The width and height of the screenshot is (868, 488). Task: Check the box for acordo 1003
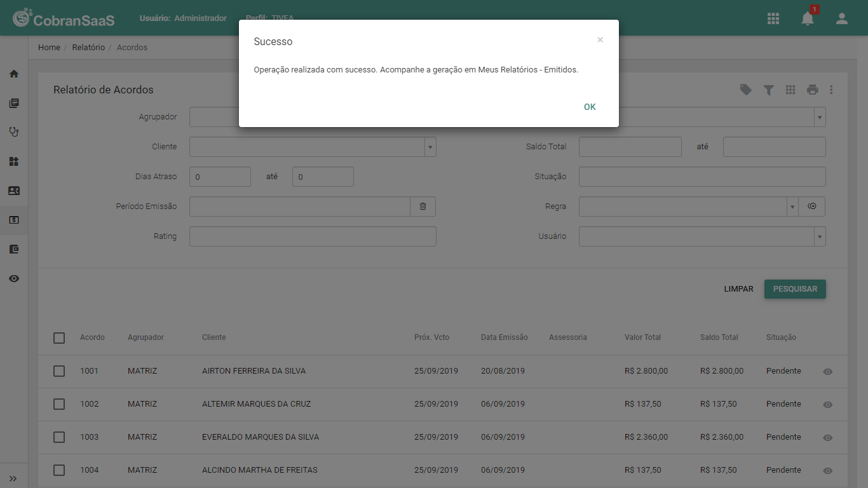pos(59,437)
